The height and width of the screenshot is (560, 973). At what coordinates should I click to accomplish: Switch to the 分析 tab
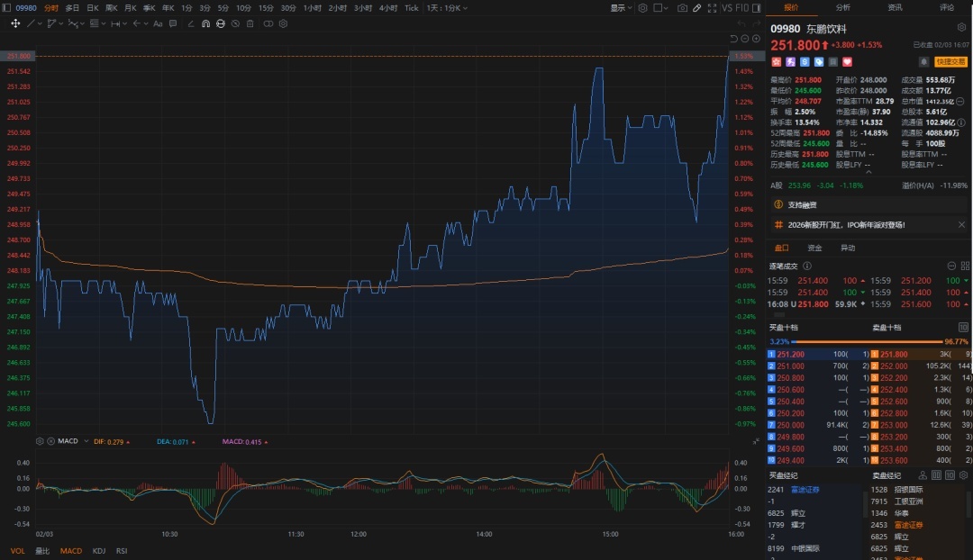tap(842, 7)
